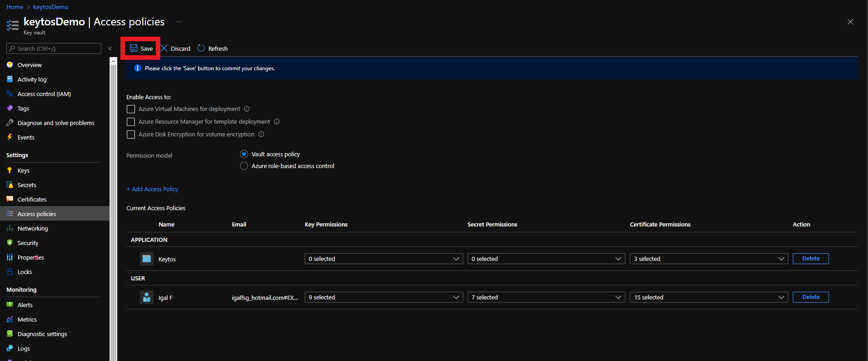868x361 pixels.
Task: Click info icon beside Azure Resource Manager
Action: click(277, 121)
